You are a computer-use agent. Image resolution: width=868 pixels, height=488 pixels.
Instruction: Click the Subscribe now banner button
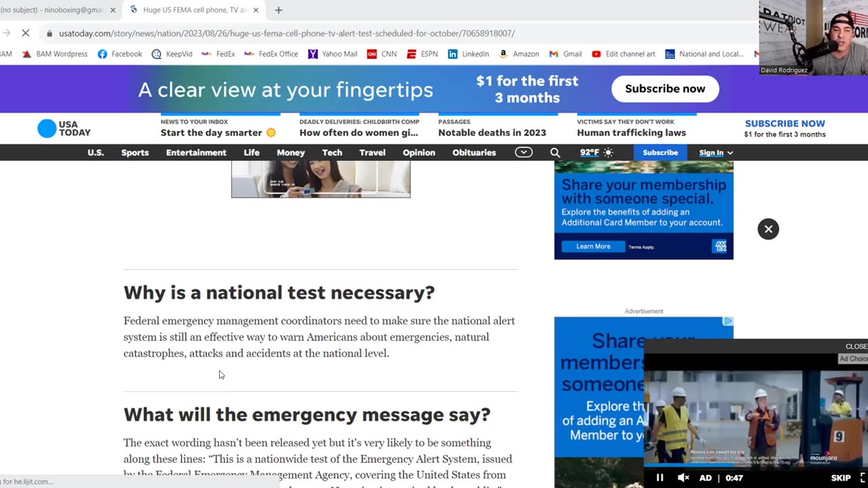pyautogui.click(x=665, y=89)
